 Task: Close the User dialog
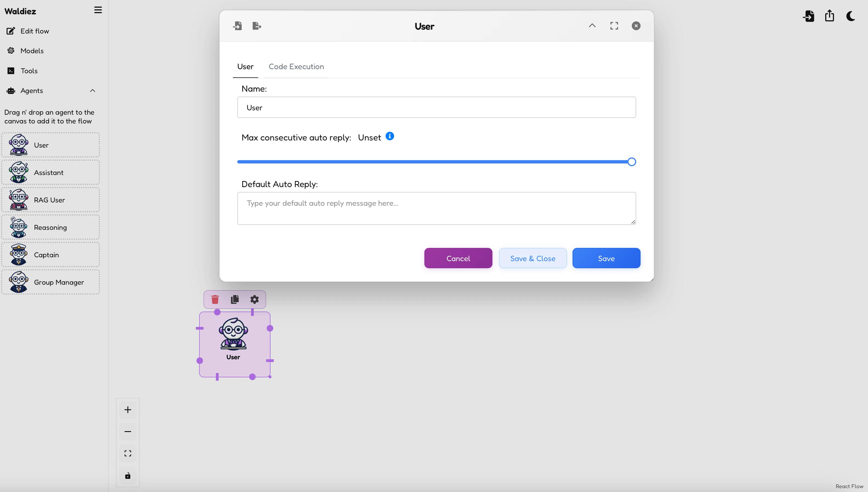pyautogui.click(x=636, y=26)
